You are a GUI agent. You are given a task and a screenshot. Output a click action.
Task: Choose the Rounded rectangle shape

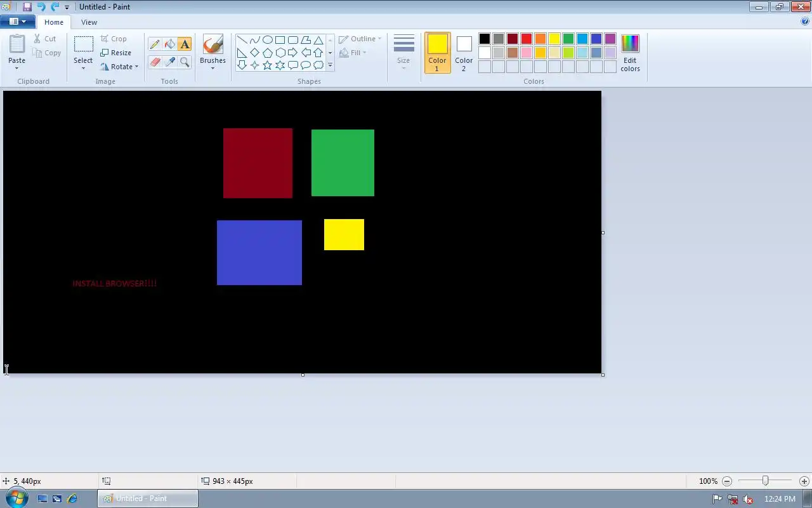pos(293,40)
